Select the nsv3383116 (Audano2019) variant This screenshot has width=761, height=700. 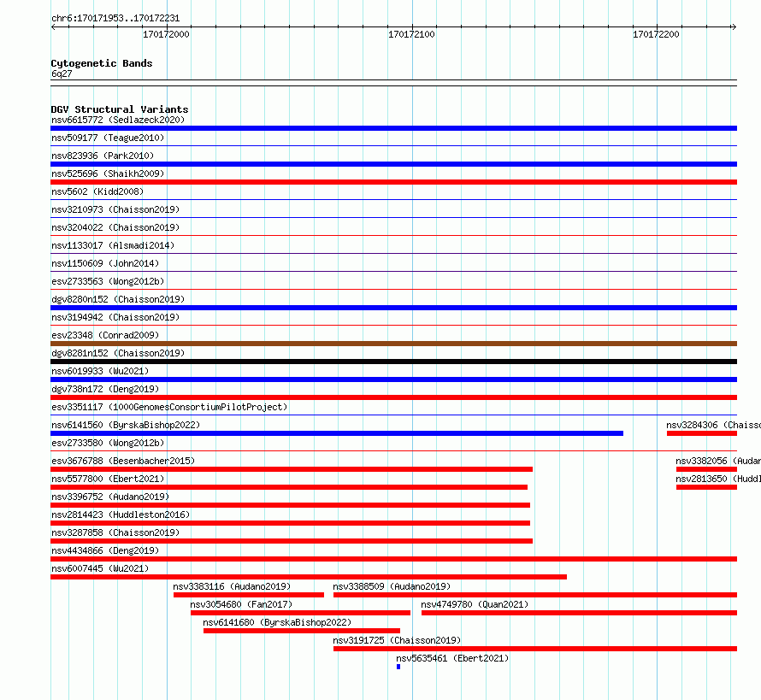point(232,586)
